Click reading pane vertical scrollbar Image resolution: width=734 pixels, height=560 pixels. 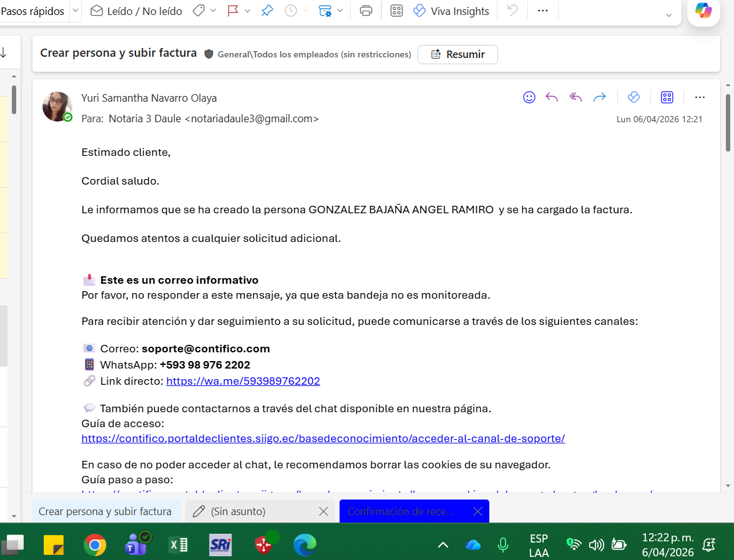(728, 123)
